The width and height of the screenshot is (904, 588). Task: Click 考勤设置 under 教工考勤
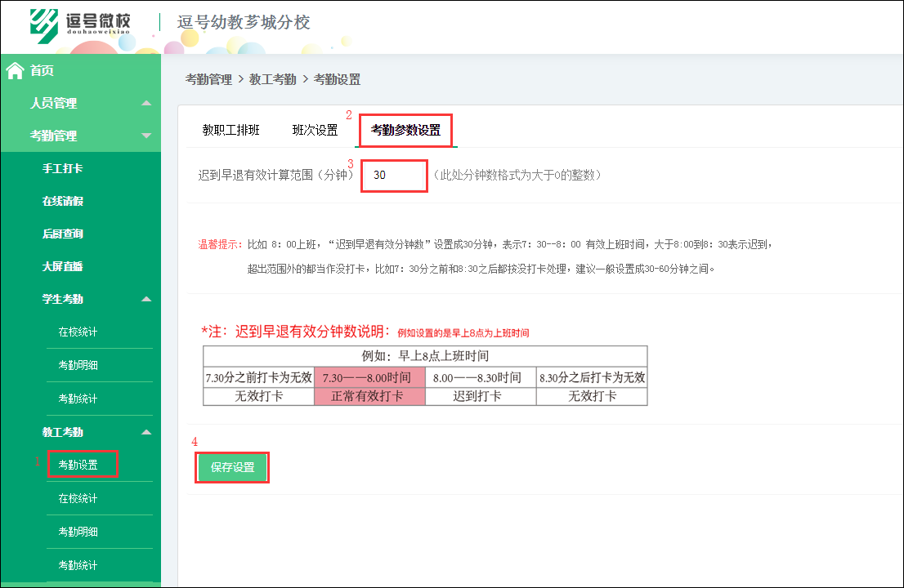(x=83, y=464)
